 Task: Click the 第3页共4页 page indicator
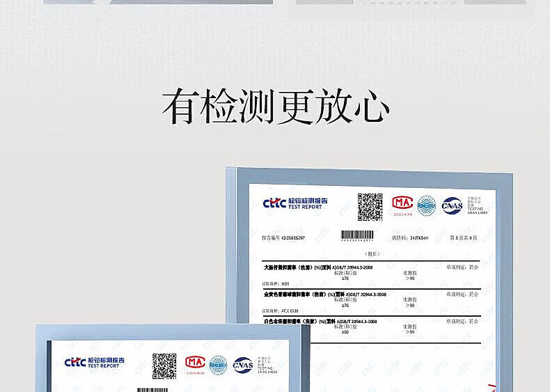(x=464, y=237)
